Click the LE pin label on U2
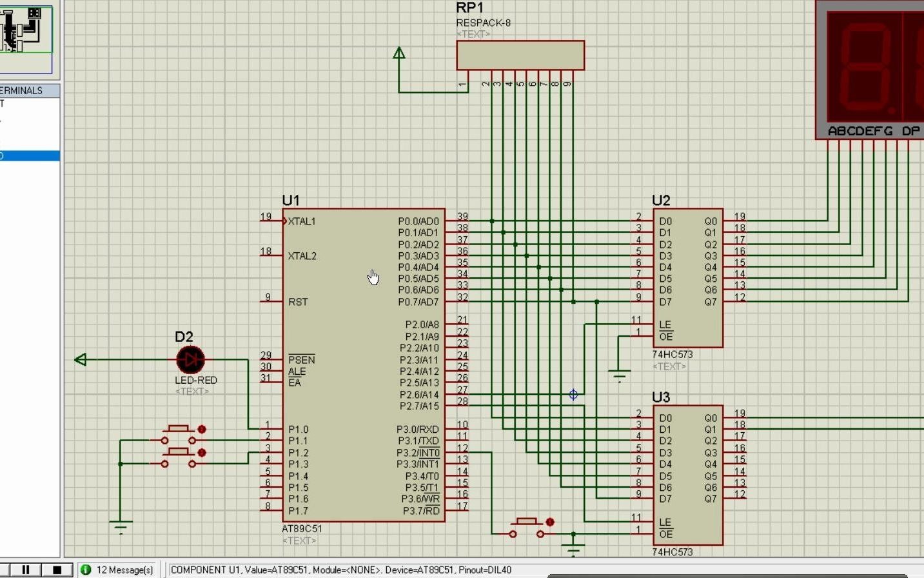Viewport: 924px width, 578px height. pos(665,325)
